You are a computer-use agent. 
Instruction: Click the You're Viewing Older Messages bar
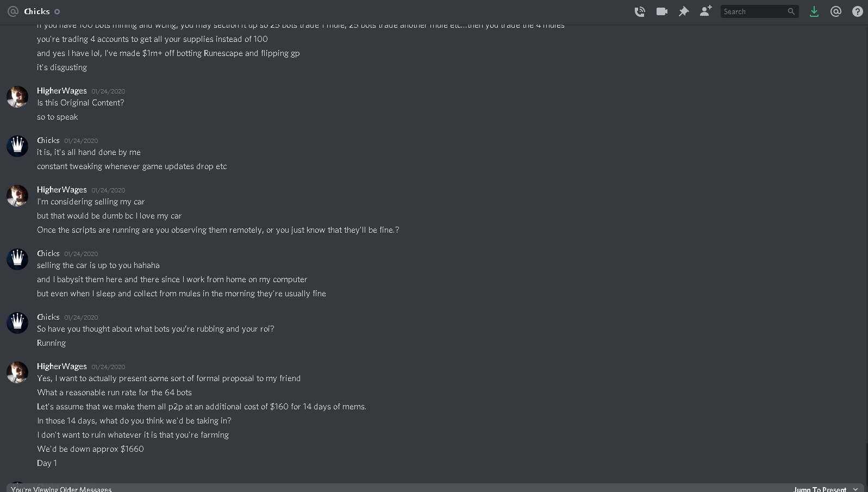(x=434, y=488)
